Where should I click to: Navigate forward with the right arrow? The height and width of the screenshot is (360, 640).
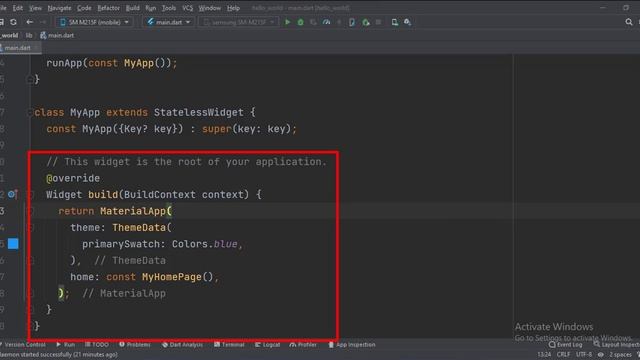click(42, 22)
